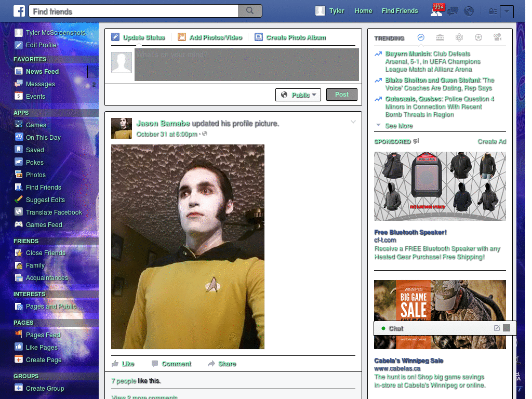Screen dimensions: 532x399
Task: Click the Post button
Action: [x=342, y=95]
